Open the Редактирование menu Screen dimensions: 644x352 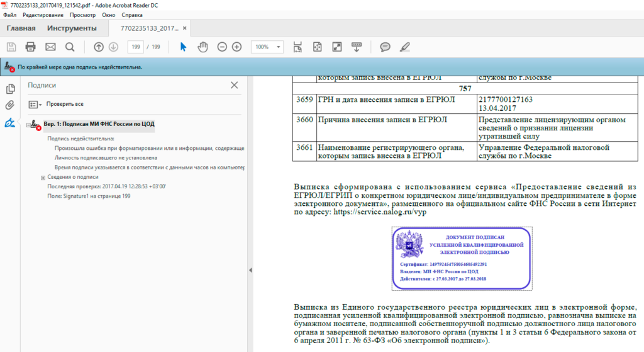point(43,15)
